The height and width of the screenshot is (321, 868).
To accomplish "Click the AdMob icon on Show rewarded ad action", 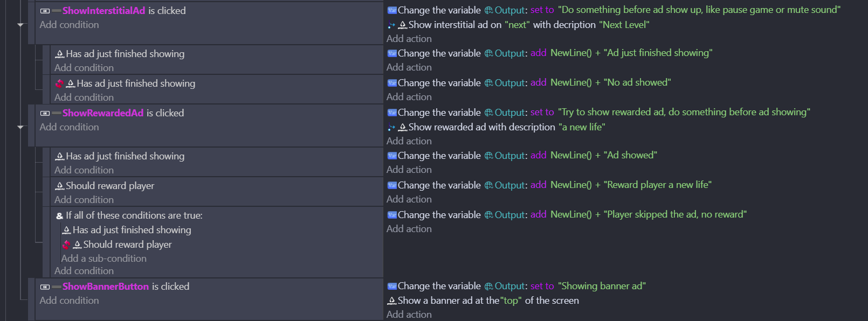I will [x=402, y=127].
